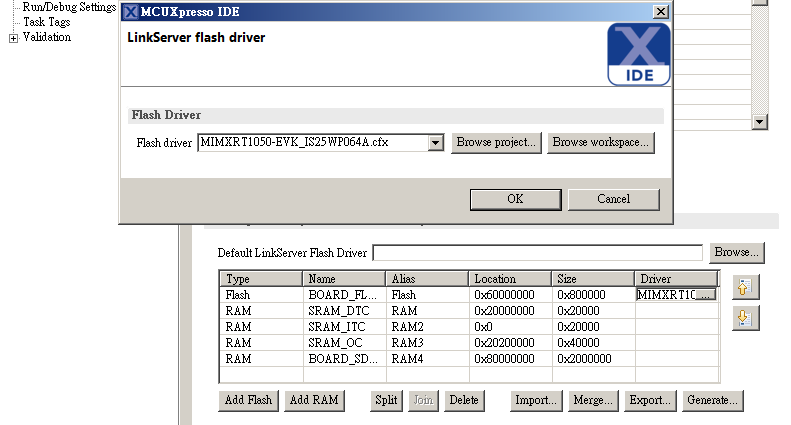Image resolution: width=791 pixels, height=425 pixels.
Task: Click the Driver column header
Action: 676,279
